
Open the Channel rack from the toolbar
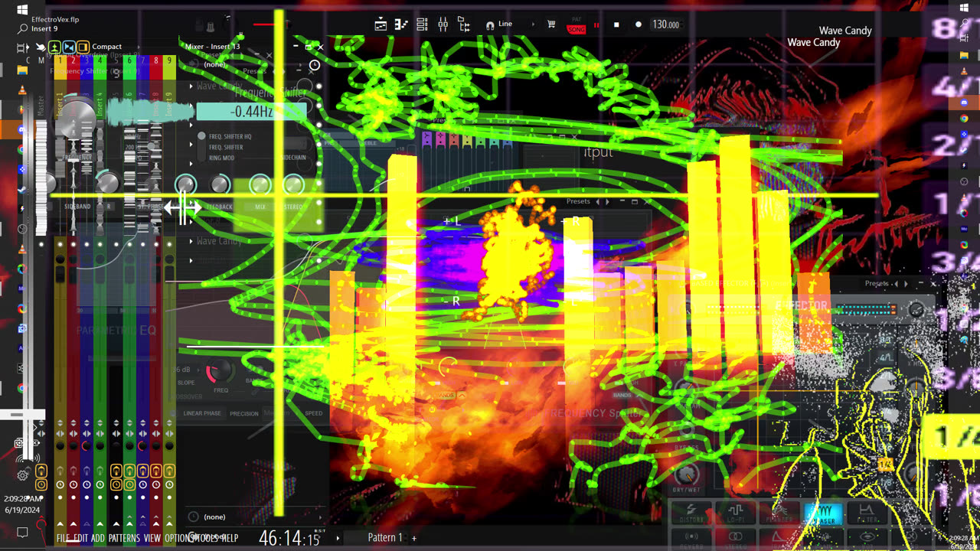(422, 24)
